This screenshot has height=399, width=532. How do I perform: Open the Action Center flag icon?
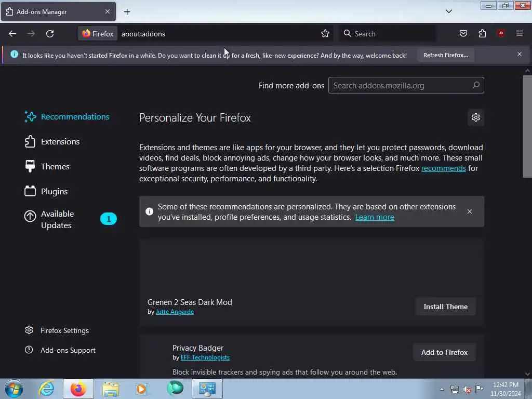pyautogui.click(x=480, y=389)
